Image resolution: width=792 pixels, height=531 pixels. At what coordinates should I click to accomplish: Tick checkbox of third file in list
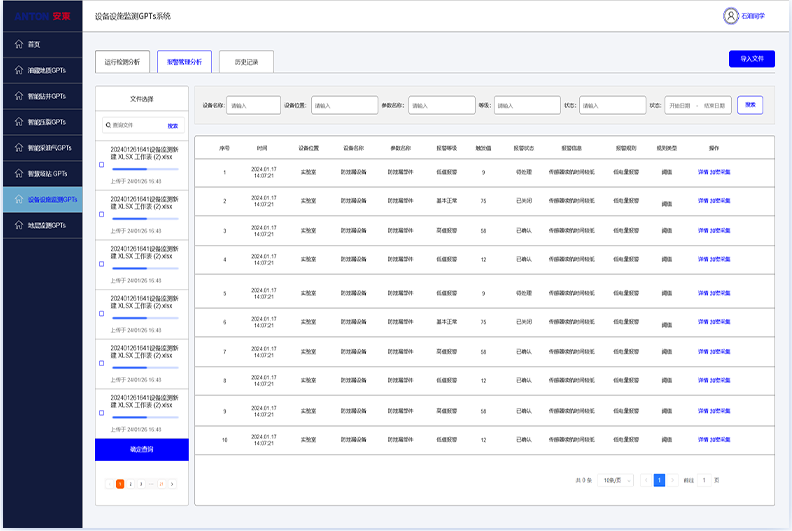tap(102, 264)
